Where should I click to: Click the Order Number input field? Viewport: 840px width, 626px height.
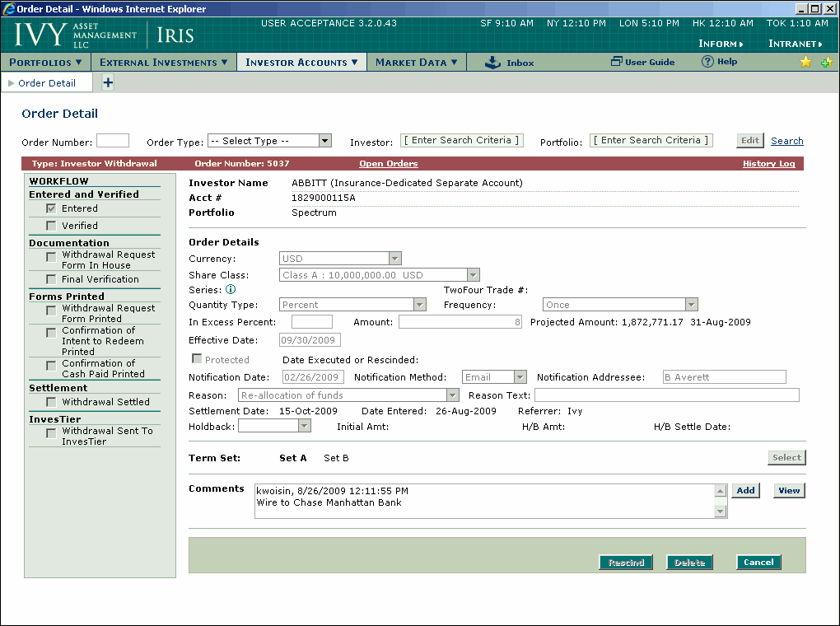coord(113,140)
